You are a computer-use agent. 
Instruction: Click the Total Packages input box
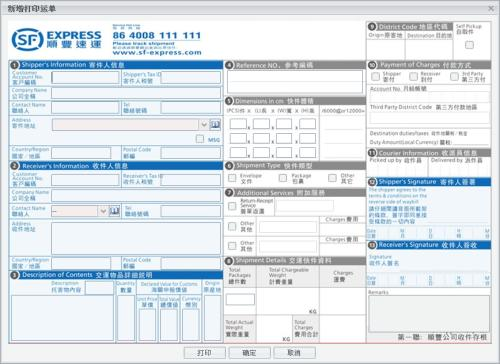(x=240, y=299)
